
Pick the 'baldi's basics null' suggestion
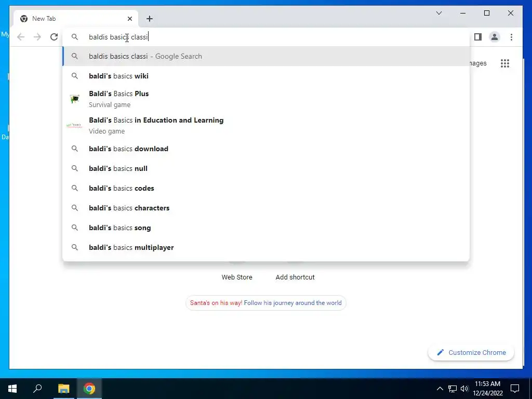tap(267, 168)
